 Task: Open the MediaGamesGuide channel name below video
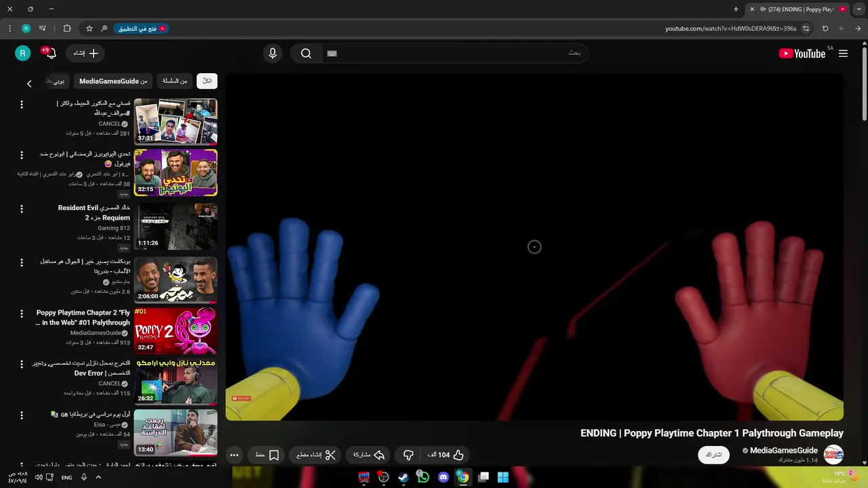[x=784, y=451]
